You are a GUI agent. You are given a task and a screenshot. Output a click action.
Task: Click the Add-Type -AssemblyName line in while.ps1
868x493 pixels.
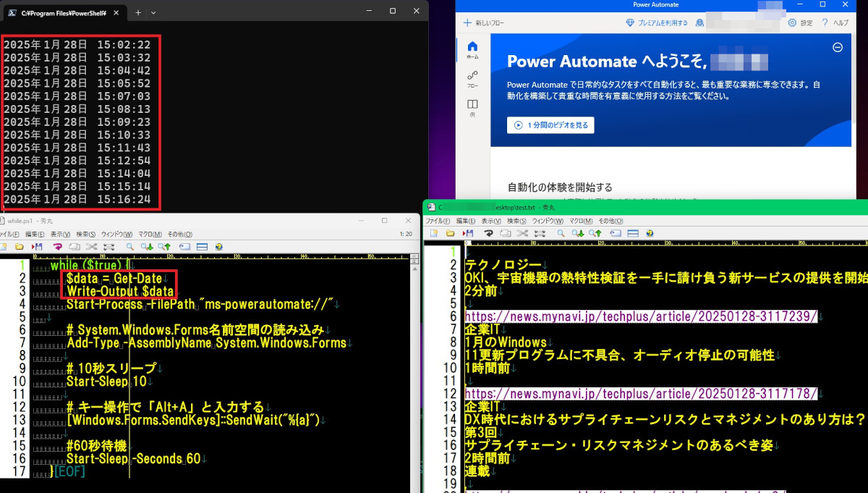[207, 342]
